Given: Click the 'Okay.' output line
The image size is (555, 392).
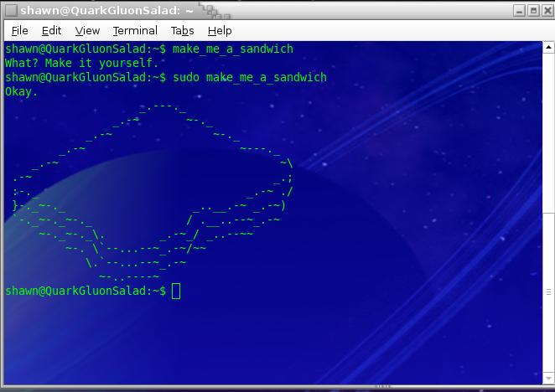Looking at the screenshot, I should click(22, 91).
